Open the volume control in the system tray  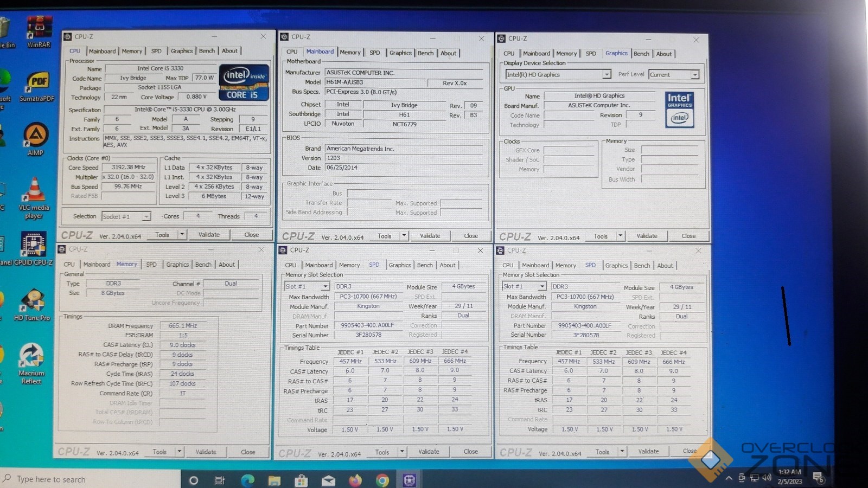click(x=767, y=478)
